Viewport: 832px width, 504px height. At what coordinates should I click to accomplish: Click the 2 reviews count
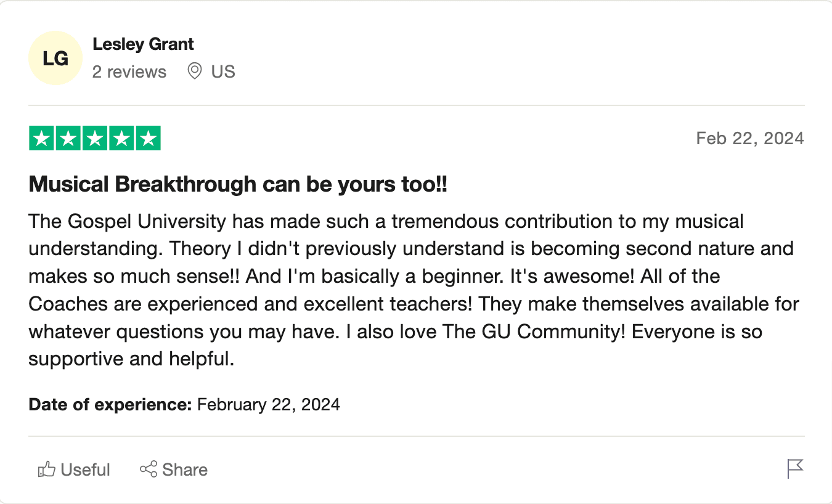click(x=129, y=72)
